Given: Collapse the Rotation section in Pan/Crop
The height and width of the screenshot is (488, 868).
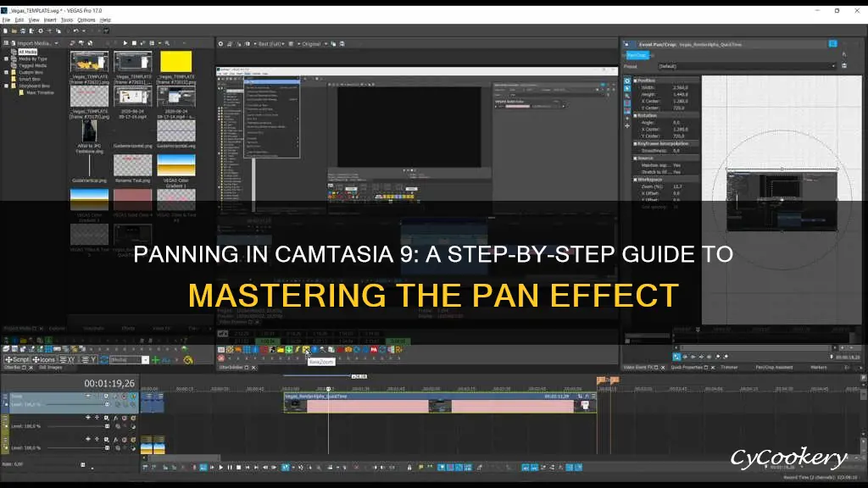Looking at the screenshot, I should tap(636, 115).
